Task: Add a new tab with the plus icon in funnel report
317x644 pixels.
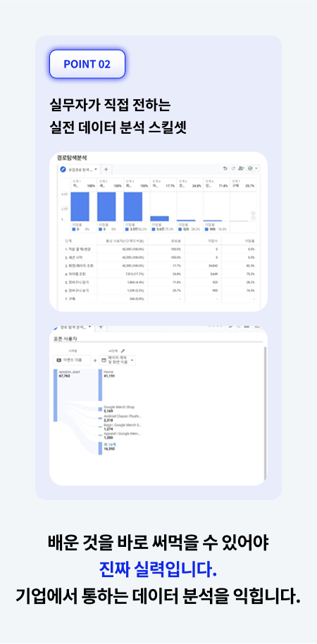Action: point(106,169)
